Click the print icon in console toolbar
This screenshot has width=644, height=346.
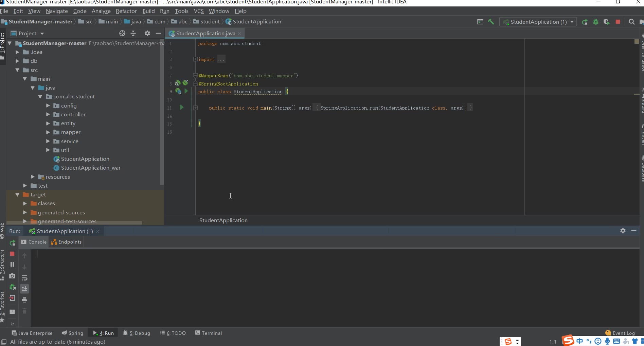24,300
